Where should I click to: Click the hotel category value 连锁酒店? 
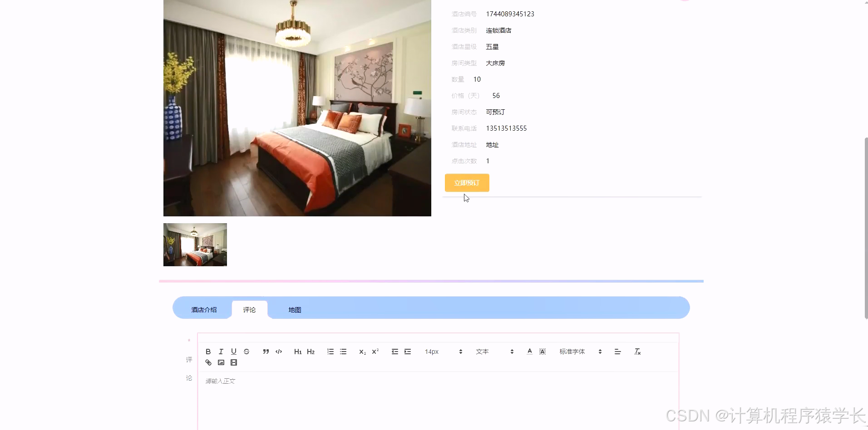(498, 30)
